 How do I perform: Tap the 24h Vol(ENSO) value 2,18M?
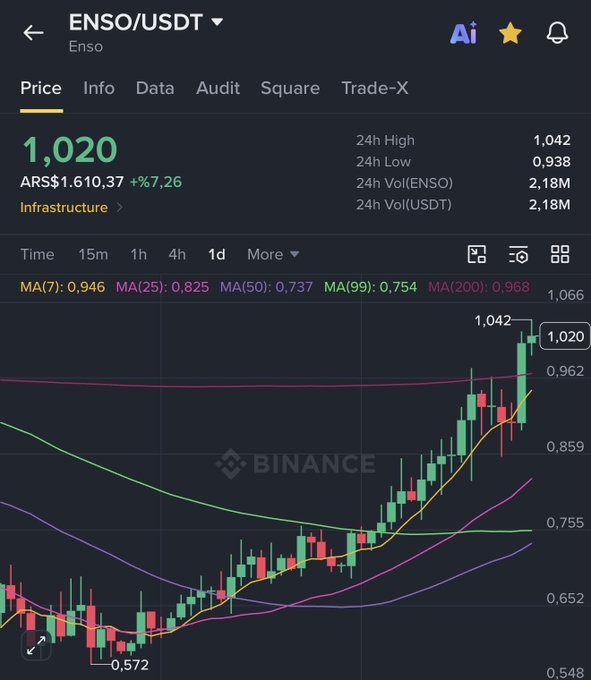(x=549, y=183)
